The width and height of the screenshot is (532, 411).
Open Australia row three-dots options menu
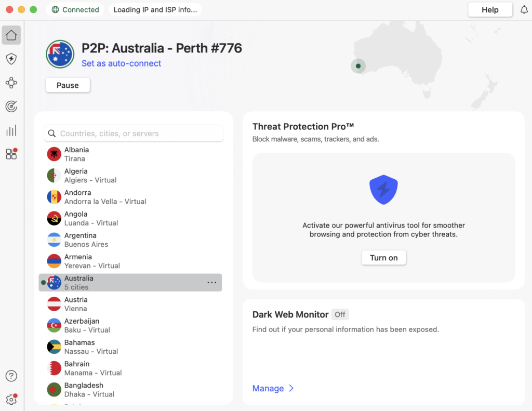point(212,282)
